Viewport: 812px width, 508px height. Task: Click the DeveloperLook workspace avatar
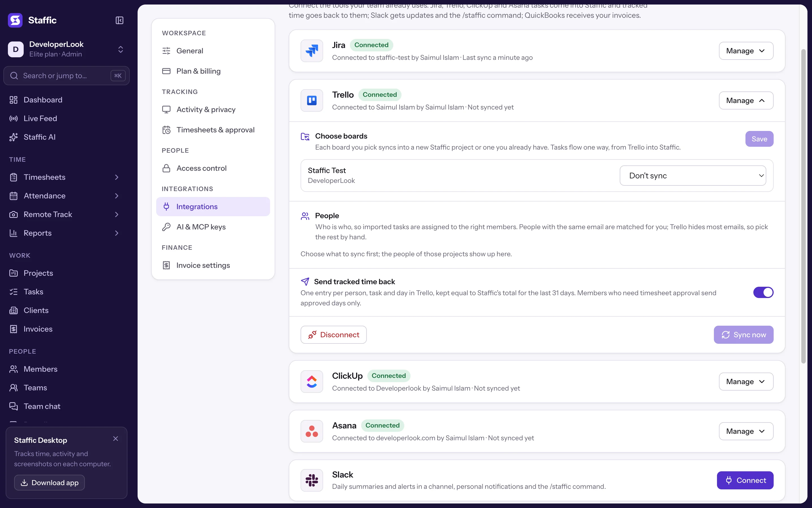click(16, 49)
